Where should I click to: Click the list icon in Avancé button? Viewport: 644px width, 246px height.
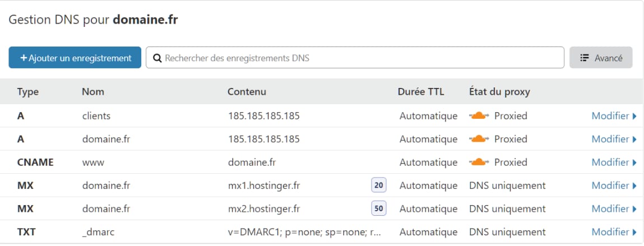point(585,58)
